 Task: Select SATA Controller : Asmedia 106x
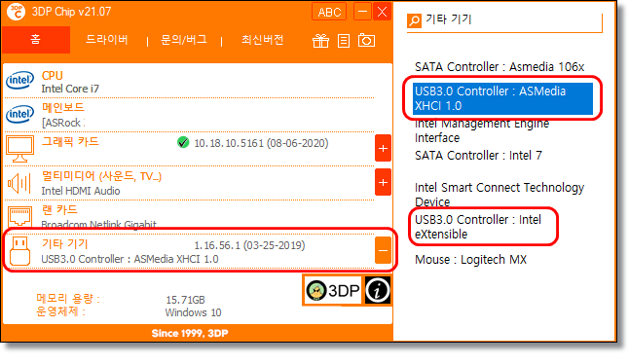click(x=499, y=67)
